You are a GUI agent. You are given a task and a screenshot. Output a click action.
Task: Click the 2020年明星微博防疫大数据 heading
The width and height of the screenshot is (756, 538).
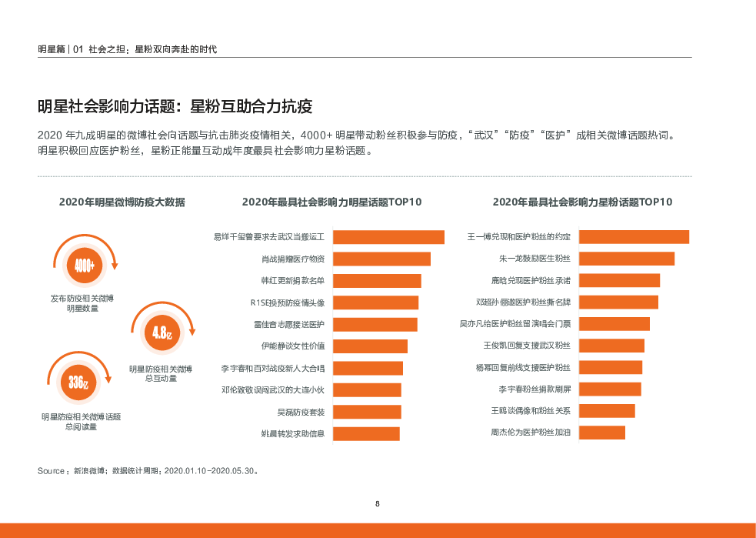122,202
